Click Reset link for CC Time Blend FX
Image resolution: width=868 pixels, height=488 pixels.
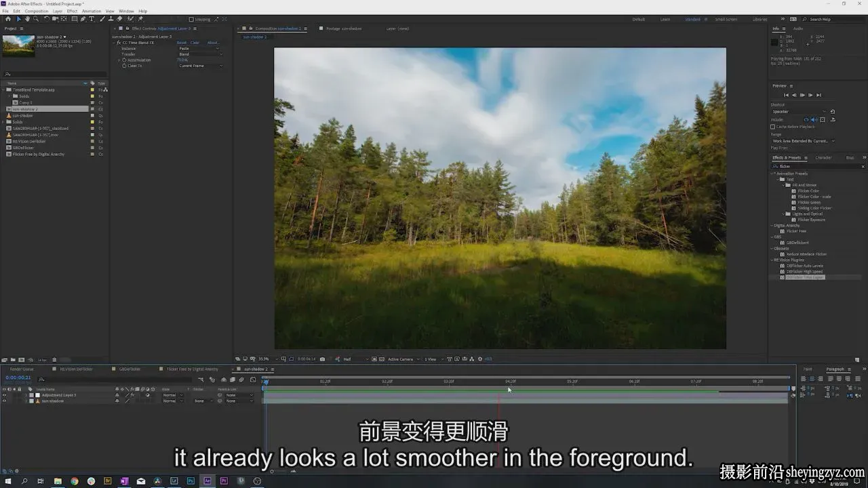point(182,43)
